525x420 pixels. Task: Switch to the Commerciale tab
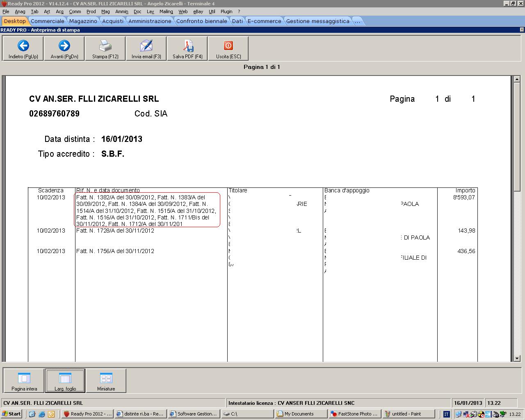[x=48, y=21]
